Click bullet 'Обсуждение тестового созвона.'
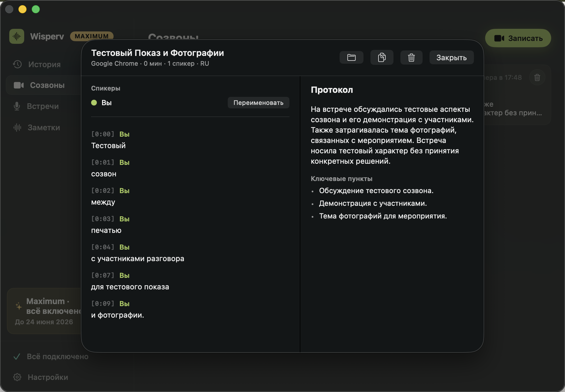 tap(376, 191)
